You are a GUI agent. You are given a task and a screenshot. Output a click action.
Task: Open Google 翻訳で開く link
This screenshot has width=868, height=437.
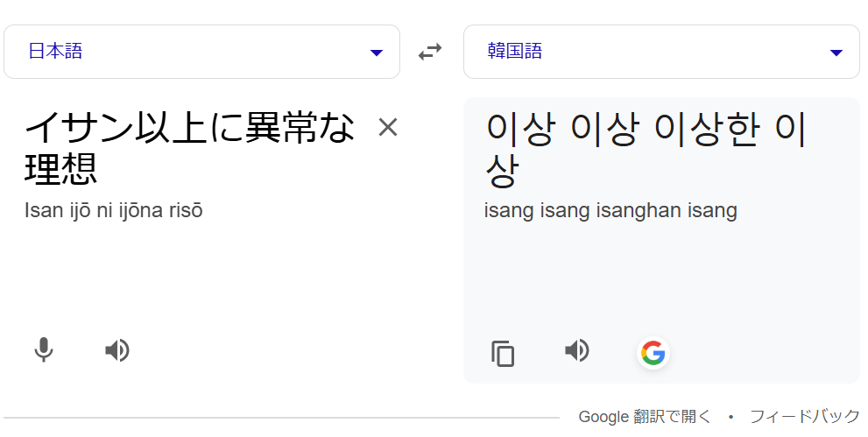click(645, 416)
